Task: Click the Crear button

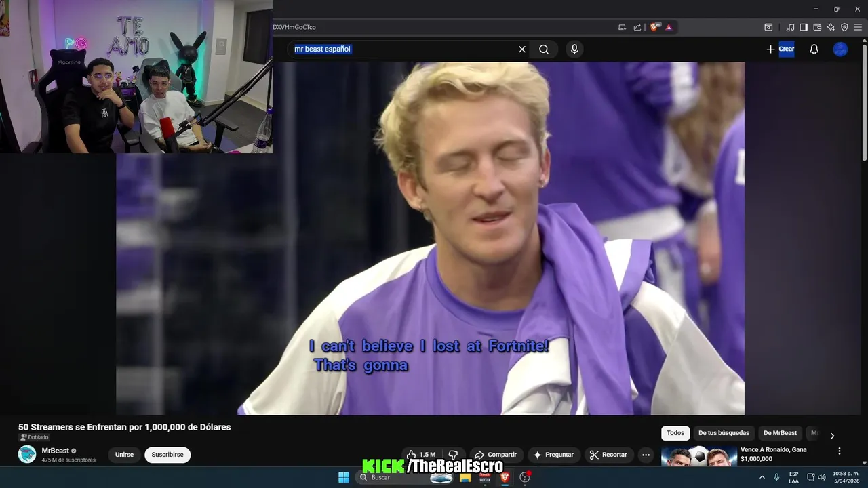Action: tap(781, 49)
